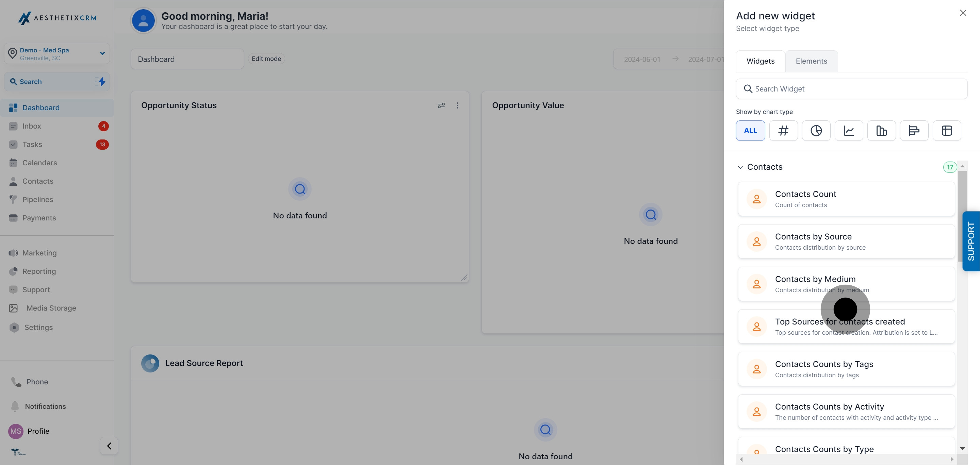
Task: Filter widgets by horizontal bar chart type
Action: 914,130
